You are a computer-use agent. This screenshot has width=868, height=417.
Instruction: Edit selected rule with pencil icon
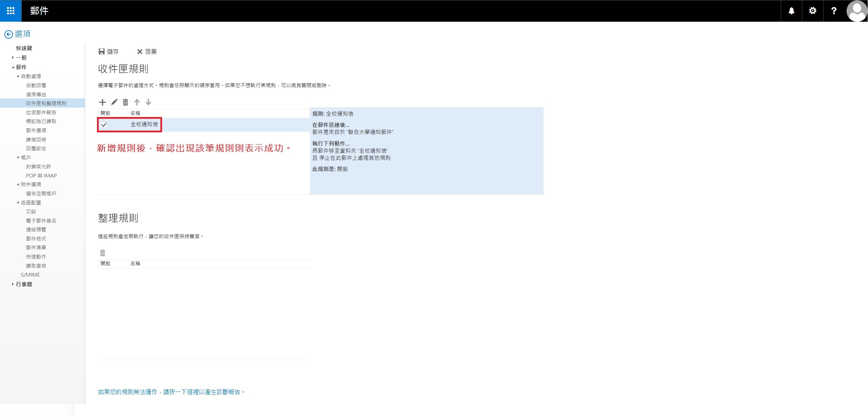pos(114,102)
